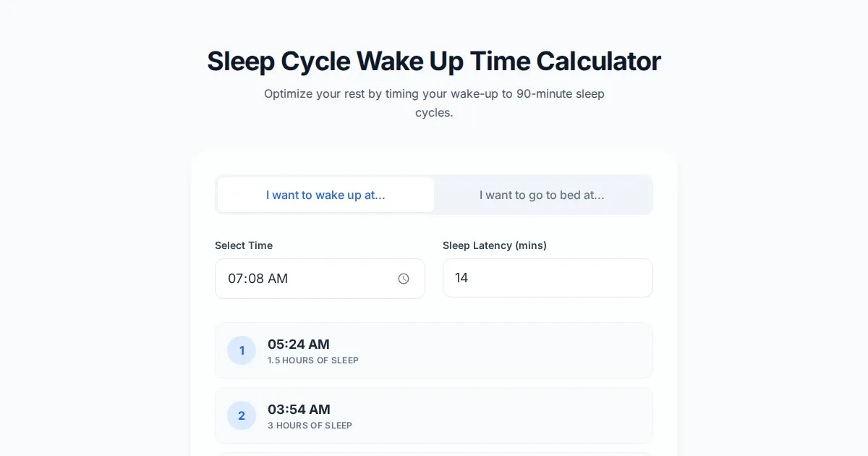Select the minutes segment "08" in the time field

(256, 279)
